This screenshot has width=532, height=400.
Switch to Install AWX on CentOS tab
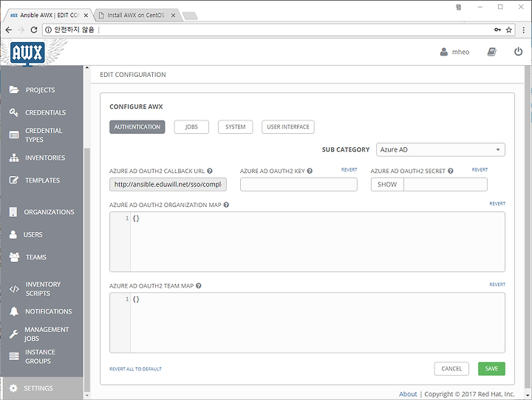click(135, 16)
